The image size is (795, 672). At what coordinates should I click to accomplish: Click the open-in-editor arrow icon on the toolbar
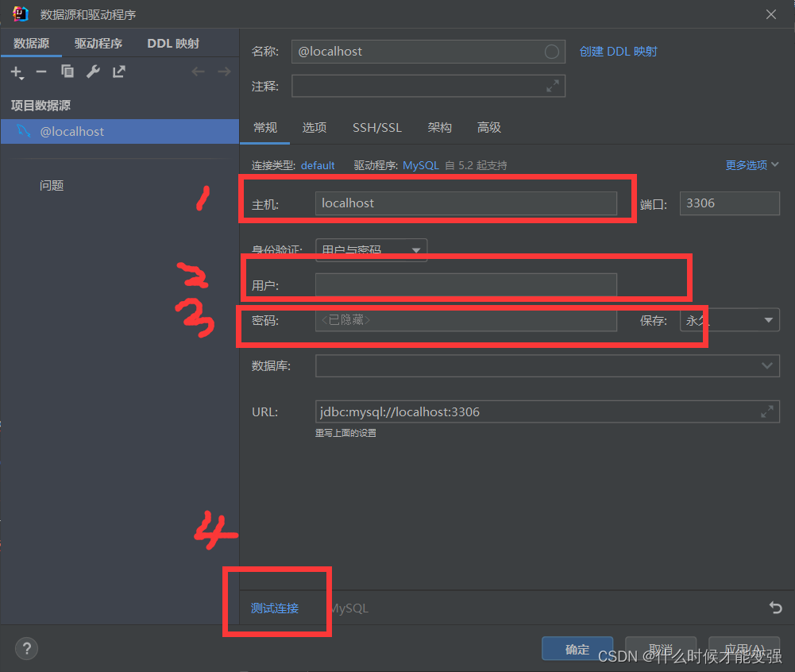pos(118,71)
